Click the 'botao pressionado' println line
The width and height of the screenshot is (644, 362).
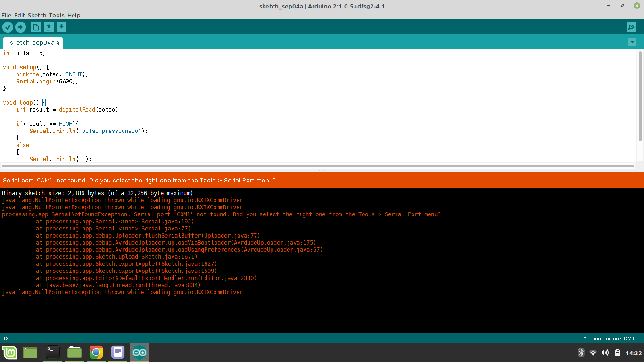pos(89,131)
